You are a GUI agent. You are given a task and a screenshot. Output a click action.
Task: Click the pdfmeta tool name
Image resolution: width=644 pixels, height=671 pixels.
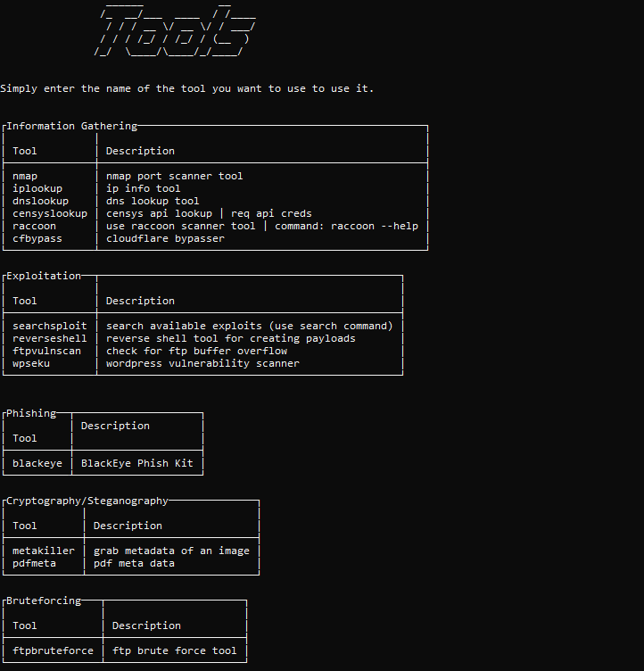(x=34, y=564)
